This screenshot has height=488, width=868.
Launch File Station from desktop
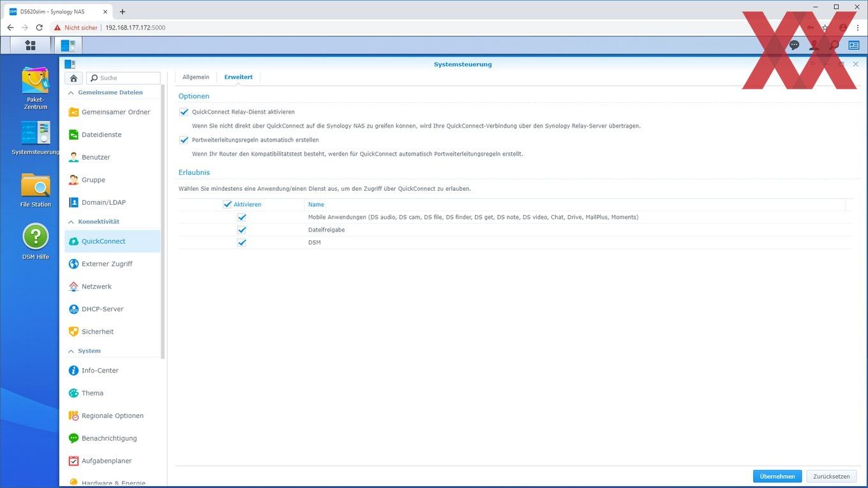click(36, 190)
